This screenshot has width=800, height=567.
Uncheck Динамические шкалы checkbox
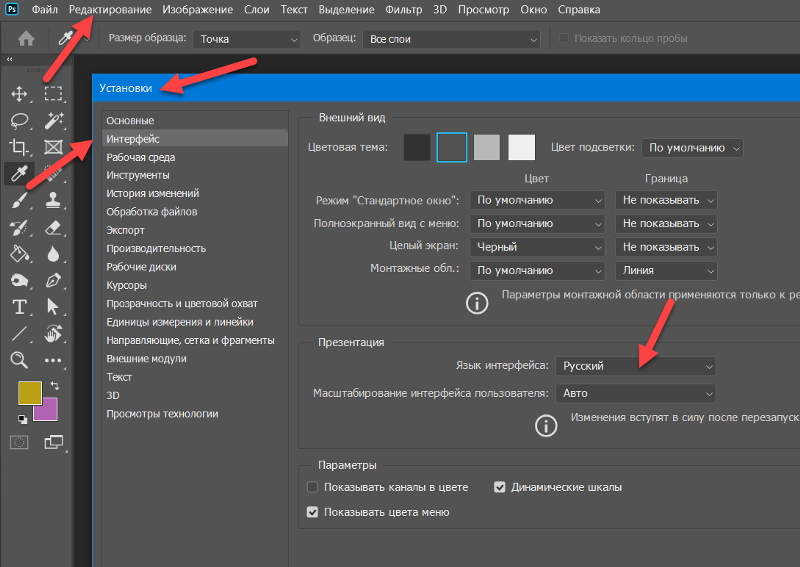tap(499, 487)
